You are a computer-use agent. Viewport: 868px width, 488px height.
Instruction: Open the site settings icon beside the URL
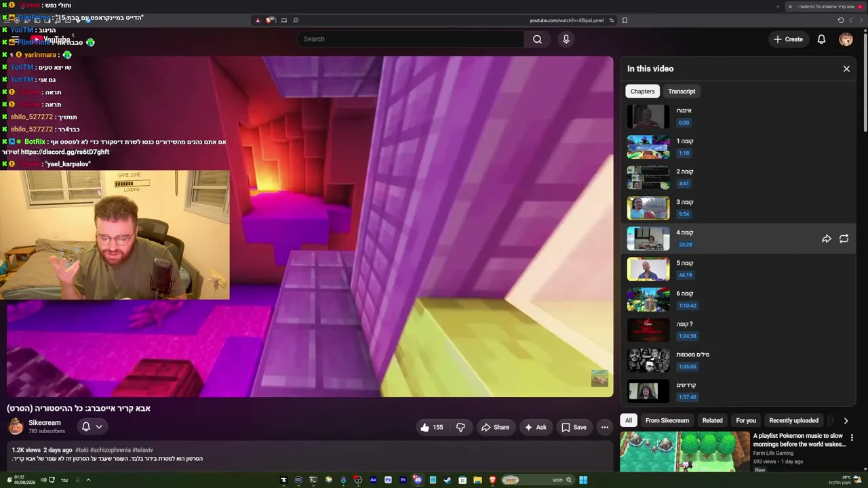(612, 20)
